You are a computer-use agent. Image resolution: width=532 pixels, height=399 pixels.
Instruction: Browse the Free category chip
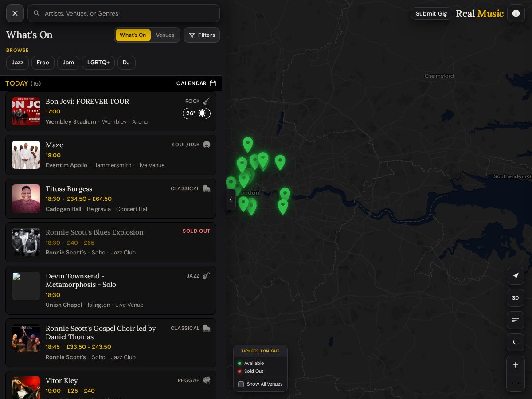(x=43, y=63)
